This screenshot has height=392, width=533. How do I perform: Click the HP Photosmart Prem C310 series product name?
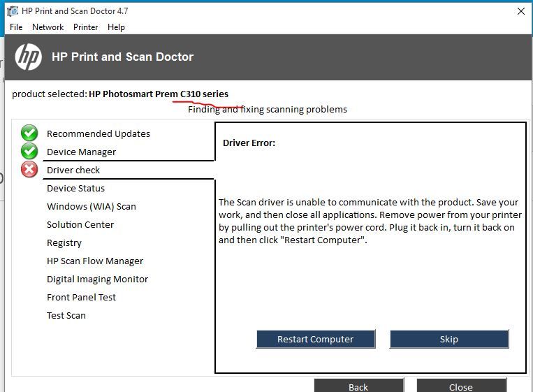coord(159,94)
